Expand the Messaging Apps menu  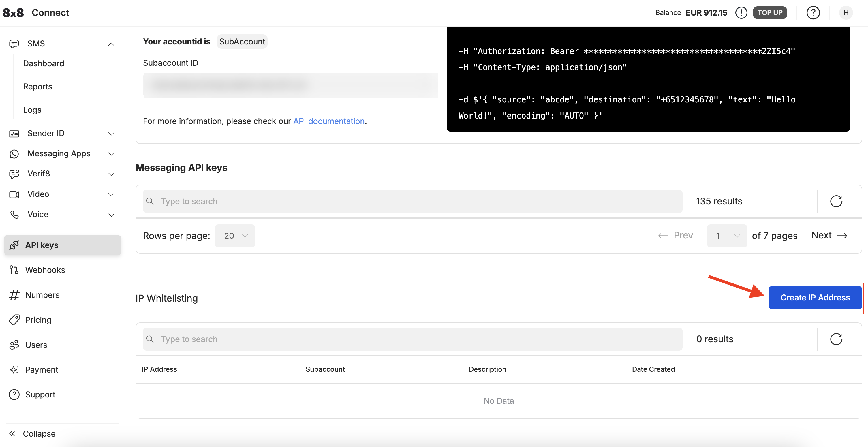pos(111,154)
